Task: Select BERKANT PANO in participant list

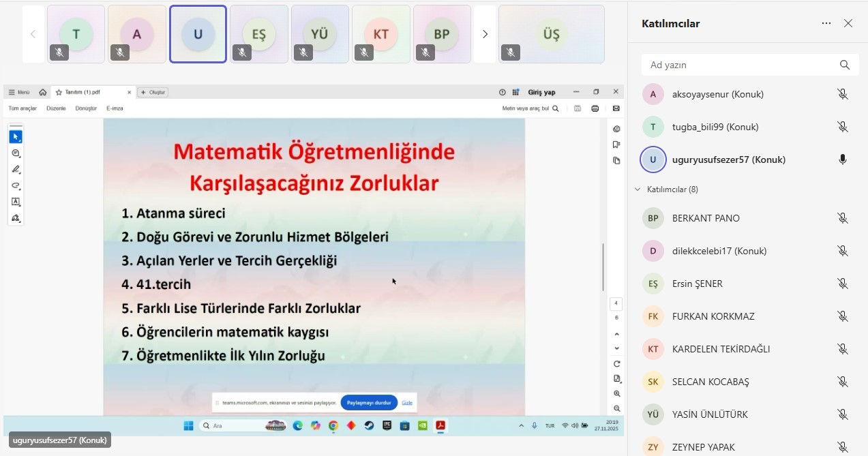Action: coord(706,218)
